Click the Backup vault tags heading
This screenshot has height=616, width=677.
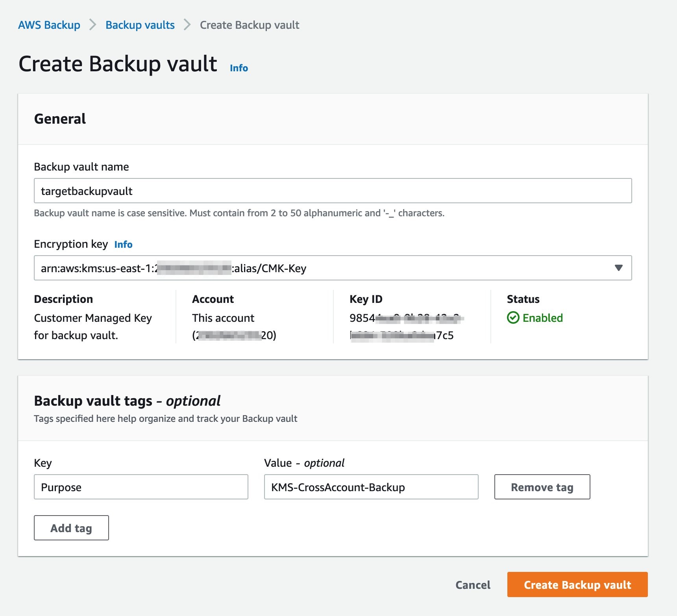click(127, 401)
